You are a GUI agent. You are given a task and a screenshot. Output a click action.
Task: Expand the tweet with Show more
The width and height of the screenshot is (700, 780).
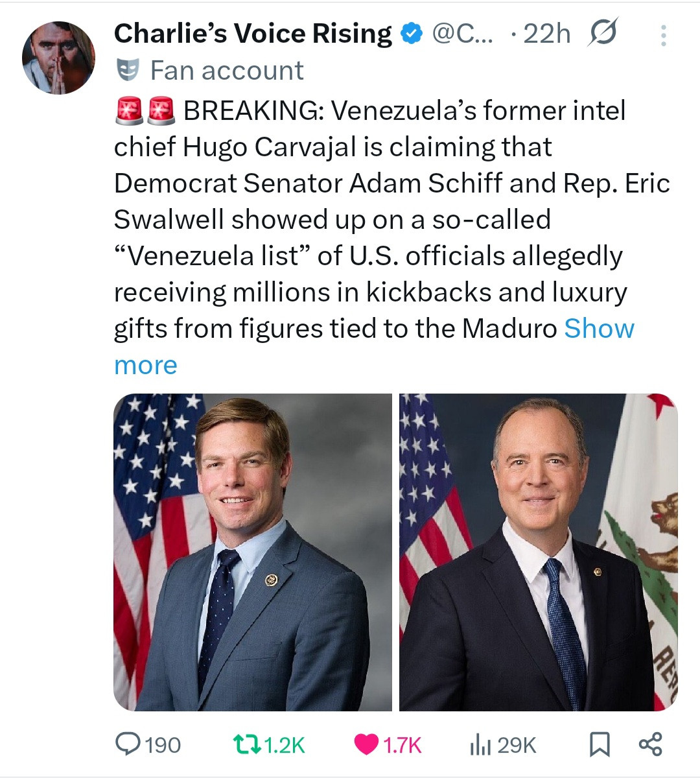tap(599, 329)
